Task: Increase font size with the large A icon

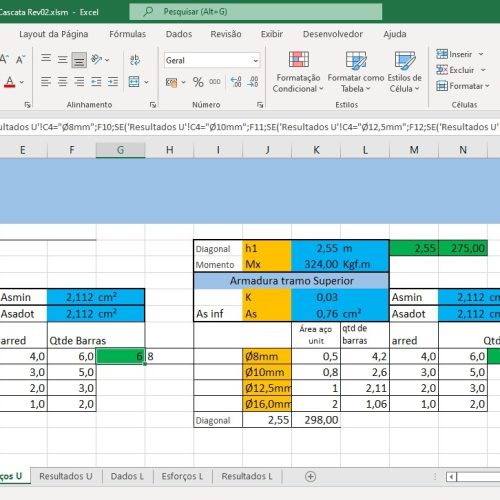Action: (3, 60)
